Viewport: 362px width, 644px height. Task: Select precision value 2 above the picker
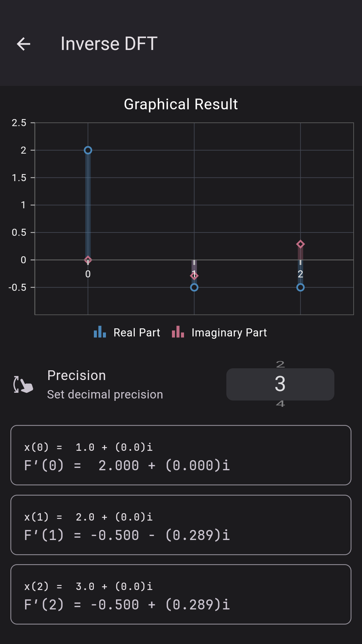click(280, 364)
